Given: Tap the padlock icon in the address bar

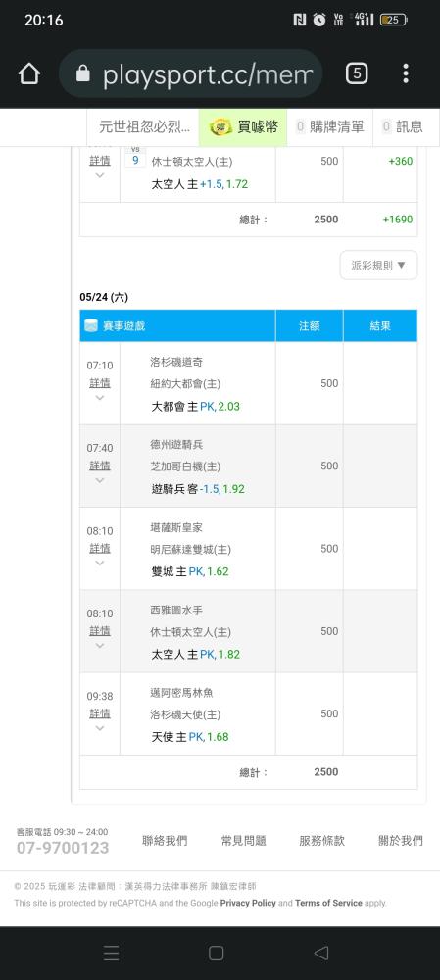Looking at the screenshot, I should (82, 73).
